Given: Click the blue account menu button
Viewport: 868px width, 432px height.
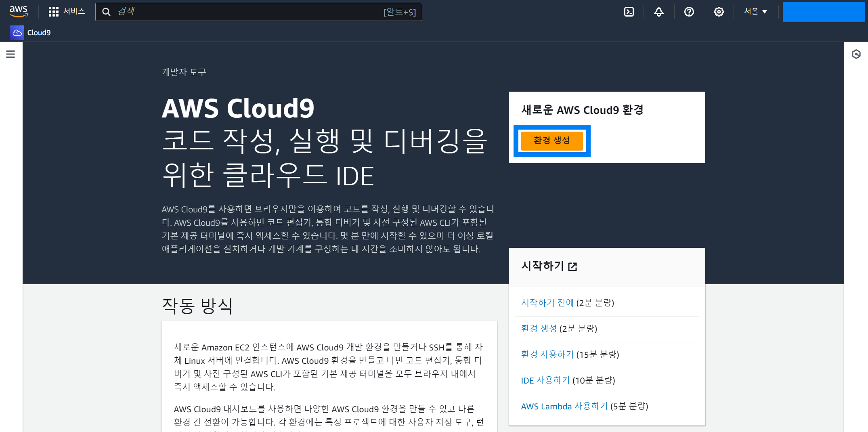Looking at the screenshot, I should 824,12.
